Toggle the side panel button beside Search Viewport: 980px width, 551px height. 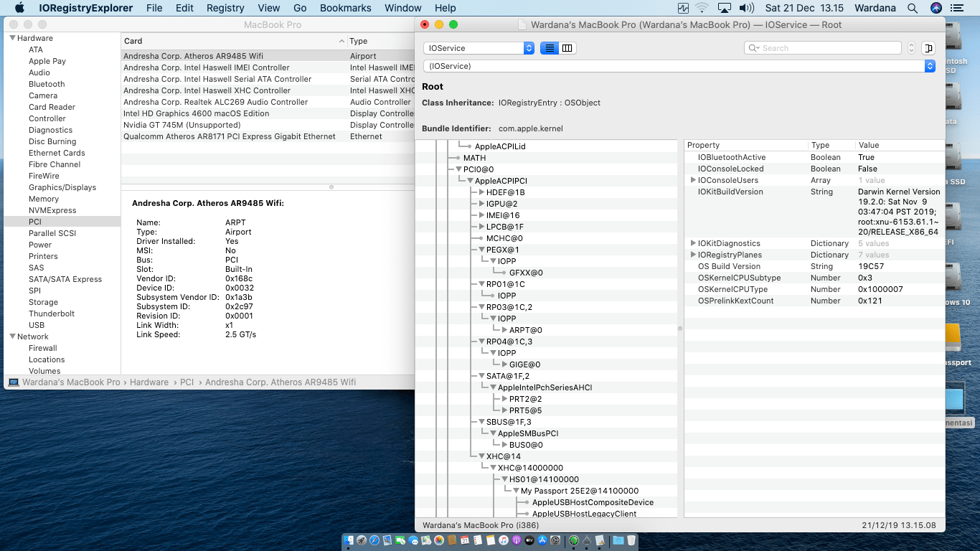[x=928, y=48]
